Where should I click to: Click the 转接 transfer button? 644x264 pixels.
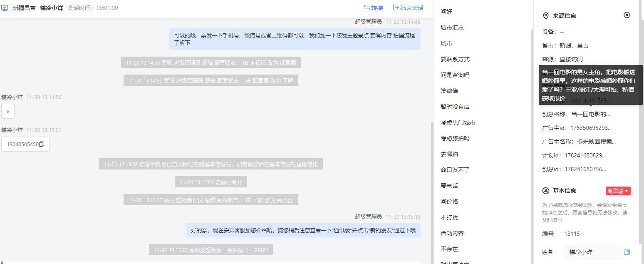coord(373,7)
